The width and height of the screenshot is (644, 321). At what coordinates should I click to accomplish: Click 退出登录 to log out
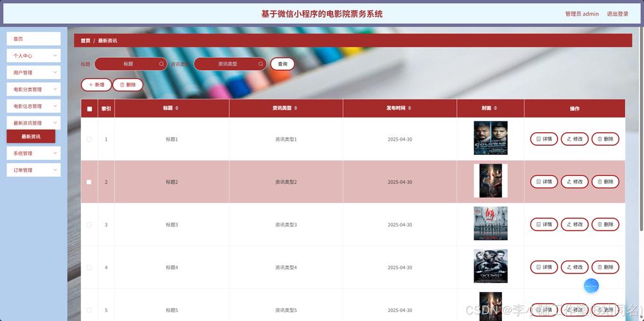click(618, 13)
